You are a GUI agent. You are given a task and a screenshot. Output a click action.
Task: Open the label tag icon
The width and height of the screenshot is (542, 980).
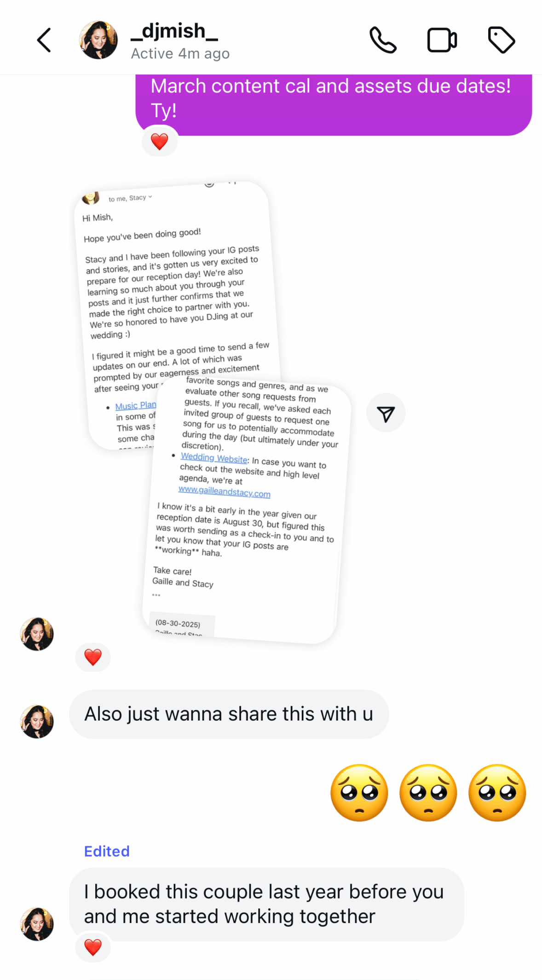(501, 40)
